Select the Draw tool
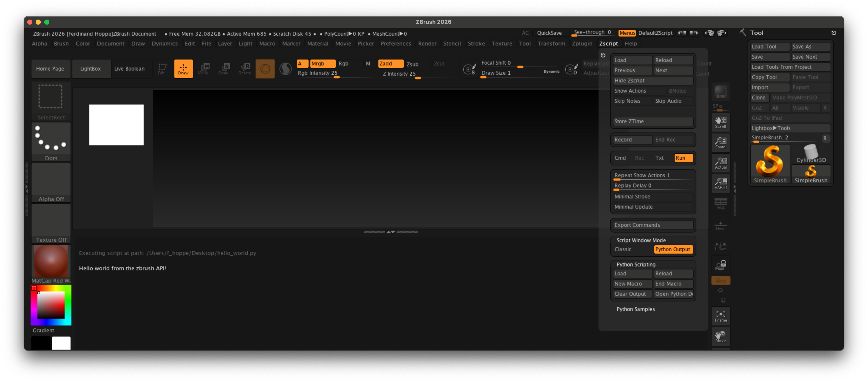 [183, 68]
